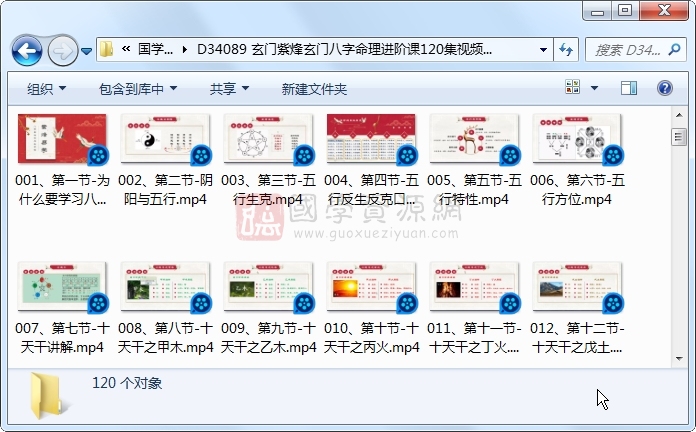Click the 国学... breadcrumb segment
This screenshot has width=696, height=432.
(155, 49)
